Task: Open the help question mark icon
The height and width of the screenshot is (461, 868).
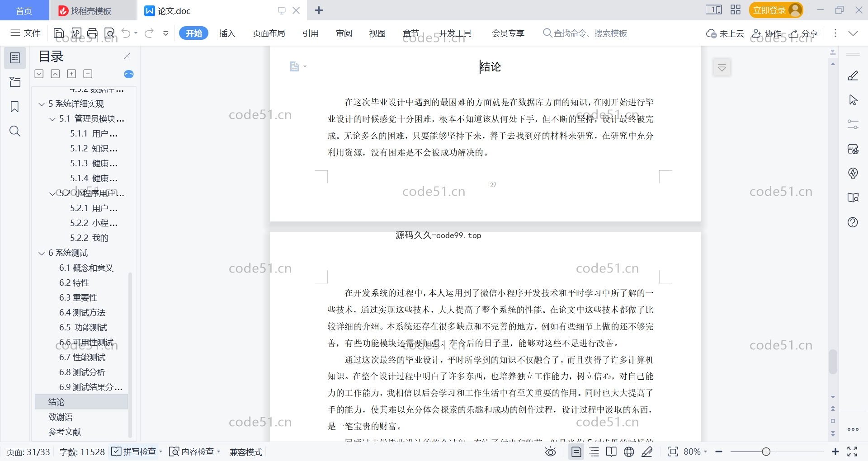Action: 853,222
